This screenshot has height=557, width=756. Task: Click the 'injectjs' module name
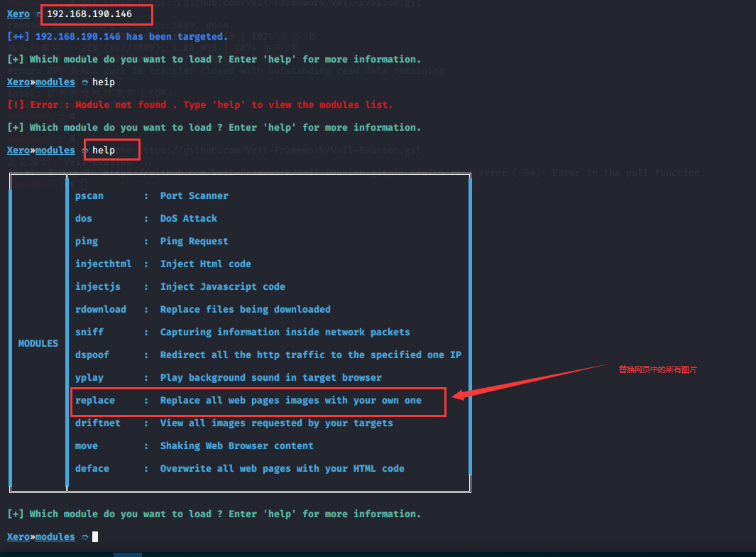pos(97,287)
